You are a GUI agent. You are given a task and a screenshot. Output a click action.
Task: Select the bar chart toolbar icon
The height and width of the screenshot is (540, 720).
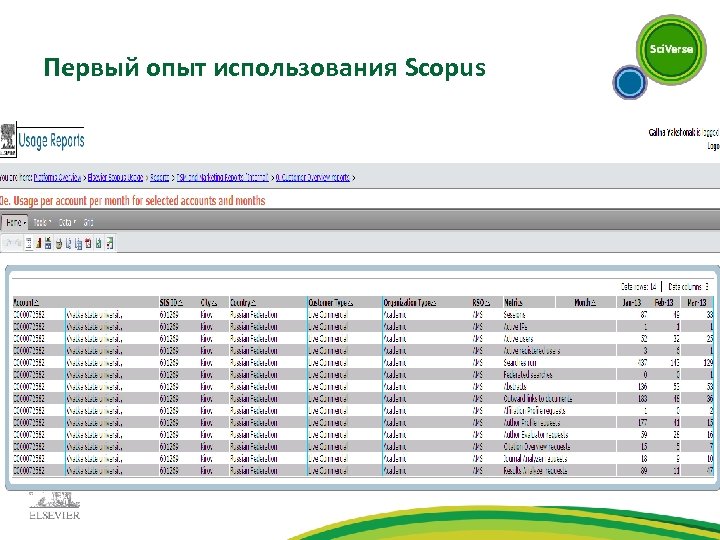38,243
